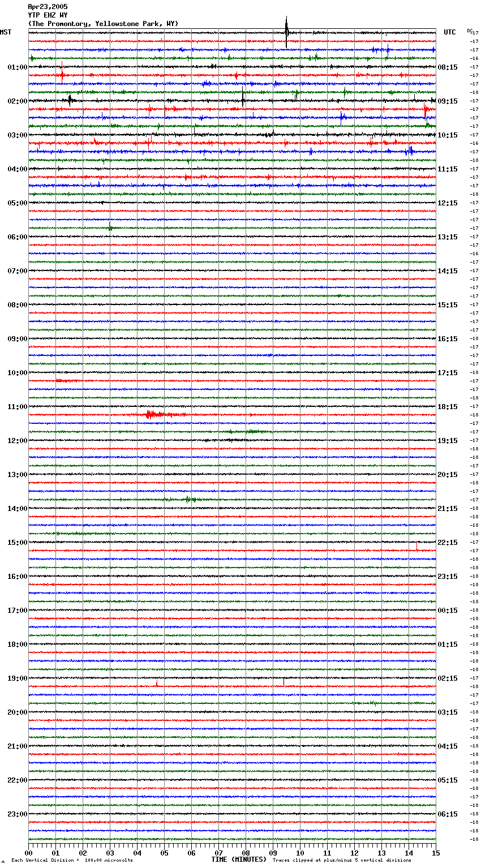Click the 19:15 UTC time label

click(448, 441)
